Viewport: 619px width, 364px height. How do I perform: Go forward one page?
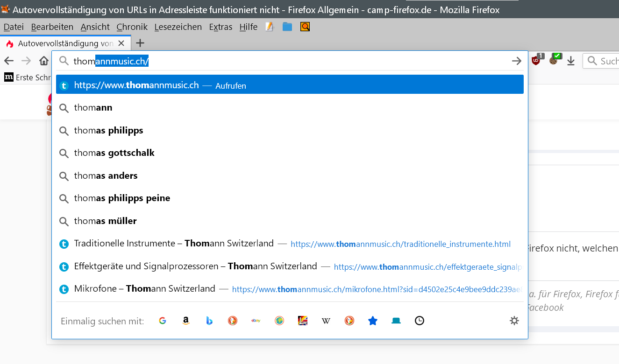[26, 61]
